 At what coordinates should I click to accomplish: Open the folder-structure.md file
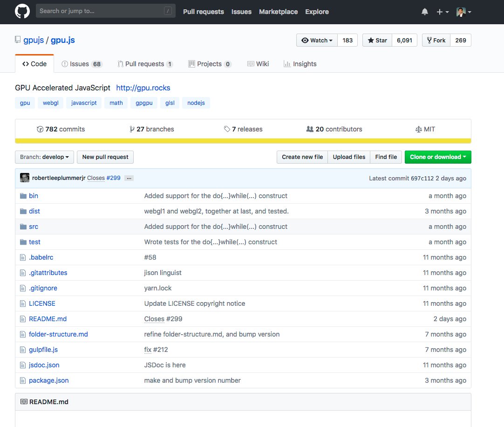59,334
